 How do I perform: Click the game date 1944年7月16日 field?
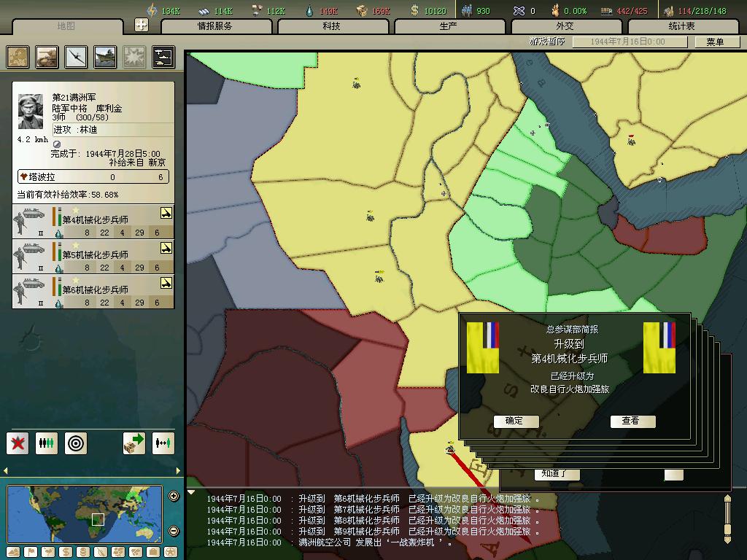(628, 42)
